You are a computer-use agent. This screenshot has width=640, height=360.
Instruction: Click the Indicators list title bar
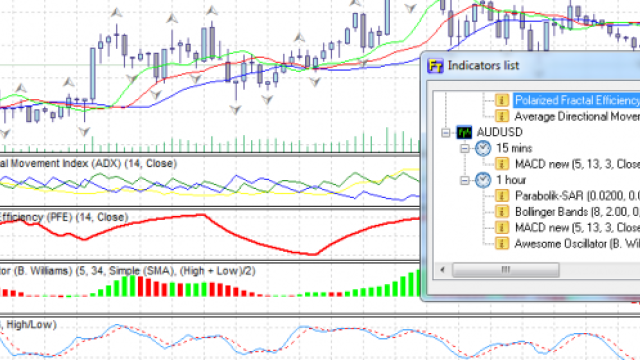(531, 65)
